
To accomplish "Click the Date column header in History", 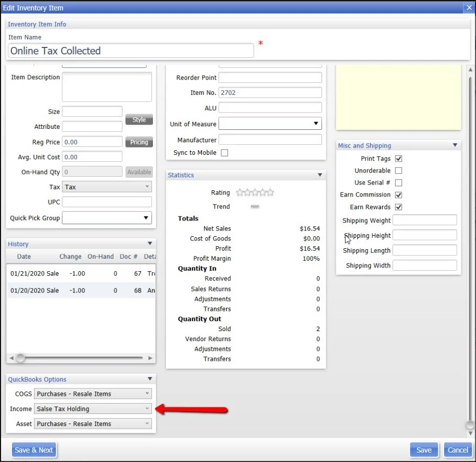I will coord(24,257).
